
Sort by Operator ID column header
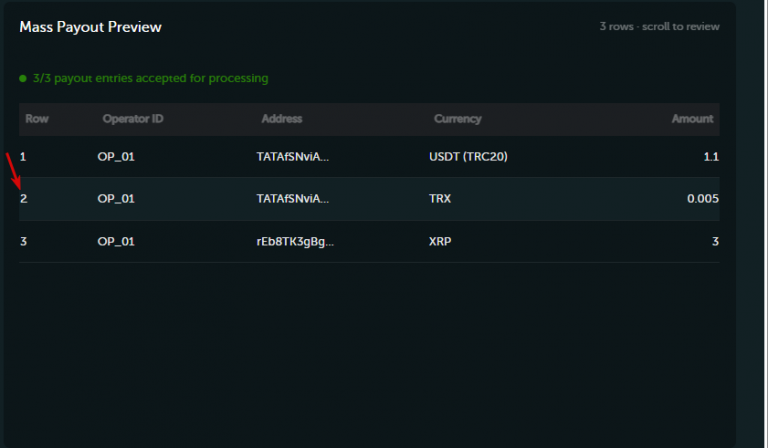tap(133, 119)
